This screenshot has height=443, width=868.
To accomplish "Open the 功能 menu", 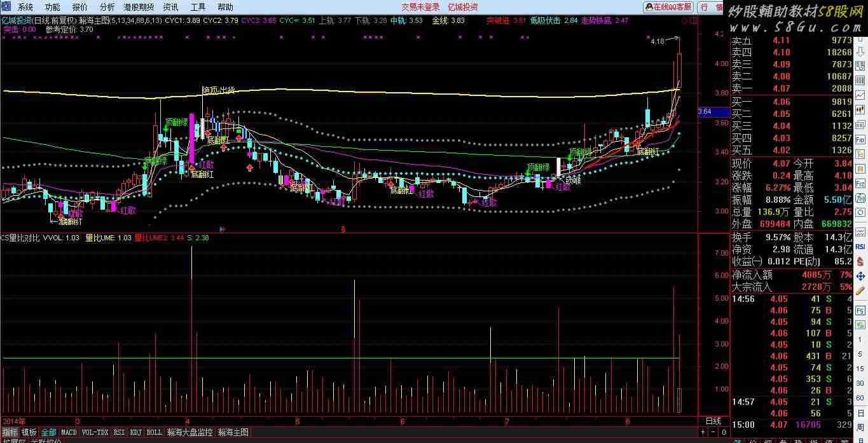I will (53, 7).
